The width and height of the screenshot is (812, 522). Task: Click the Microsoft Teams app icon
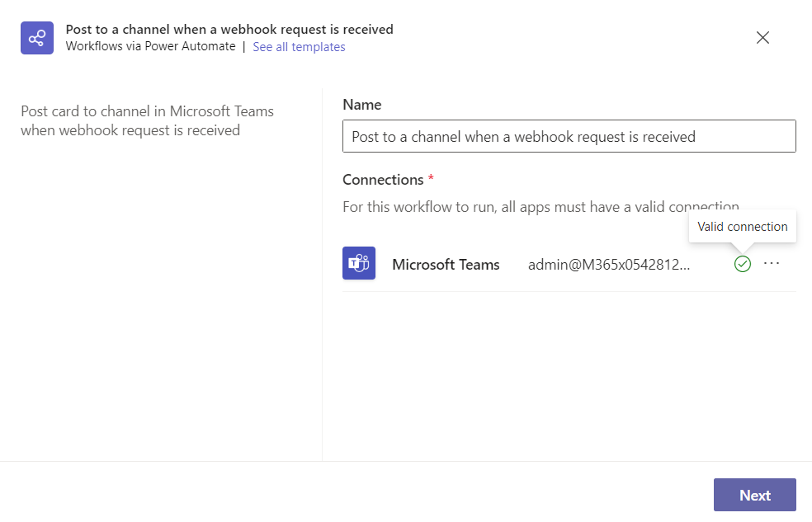pyautogui.click(x=359, y=263)
